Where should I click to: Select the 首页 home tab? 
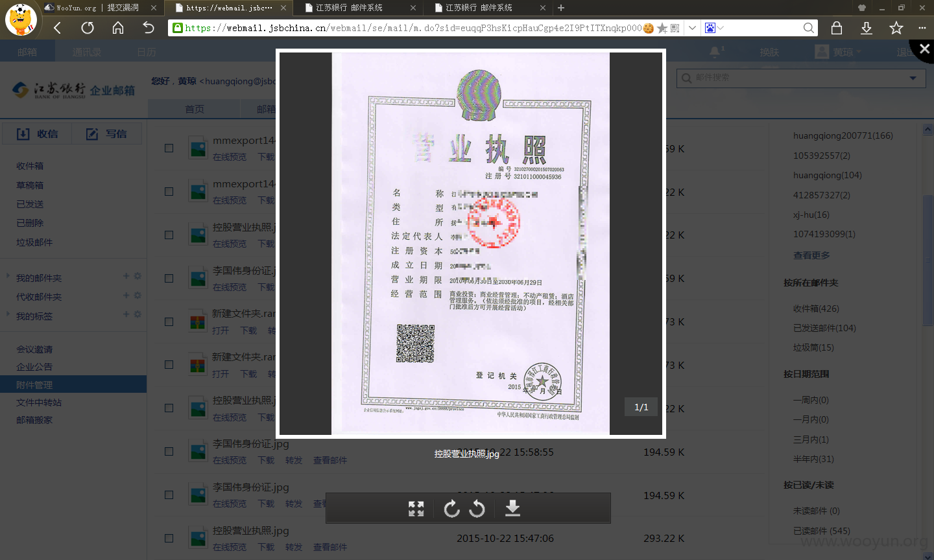(195, 109)
